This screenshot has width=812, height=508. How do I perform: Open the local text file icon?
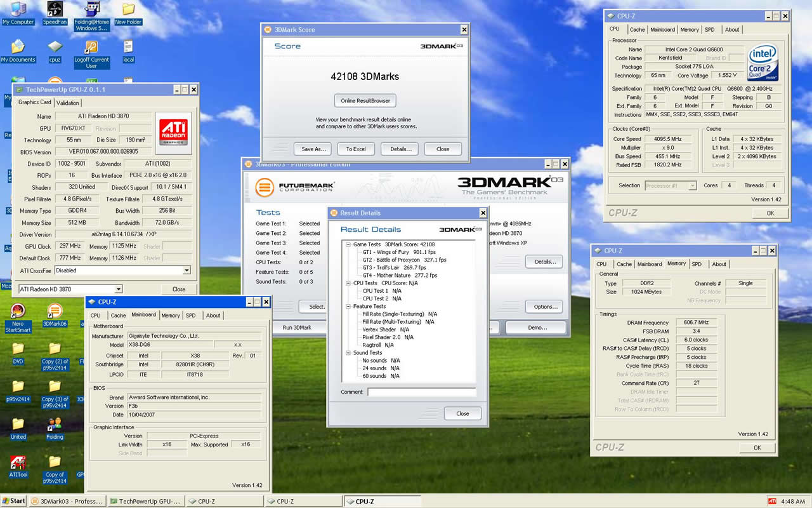coord(128,51)
